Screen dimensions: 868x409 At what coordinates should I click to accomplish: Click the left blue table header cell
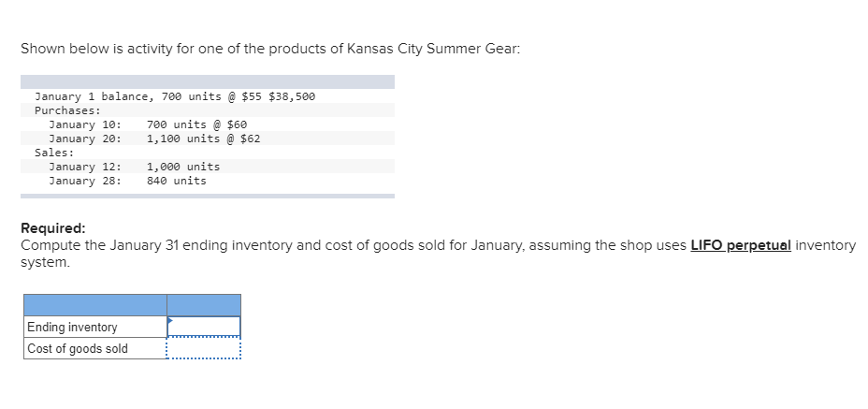(x=94, y=305)
